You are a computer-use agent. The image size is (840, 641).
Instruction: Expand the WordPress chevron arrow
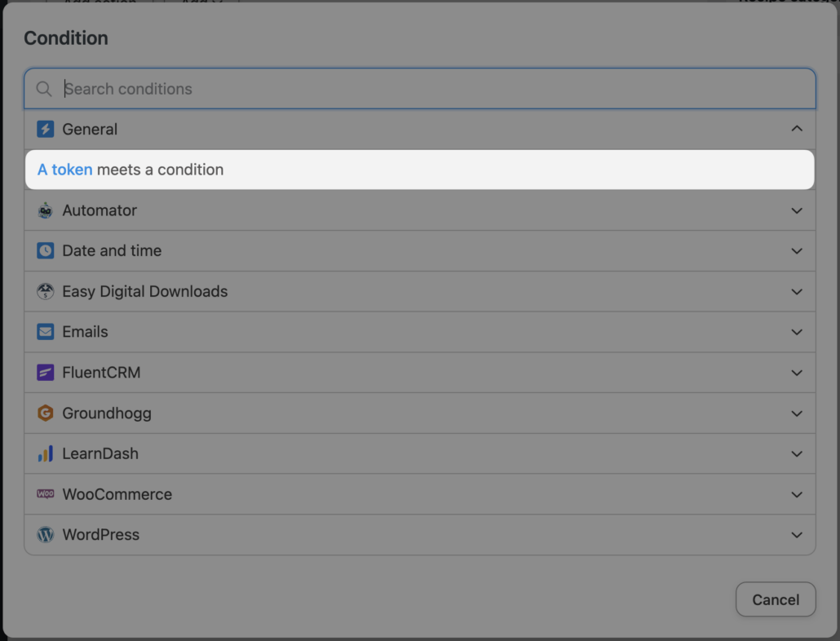click(x=797, y=535)
